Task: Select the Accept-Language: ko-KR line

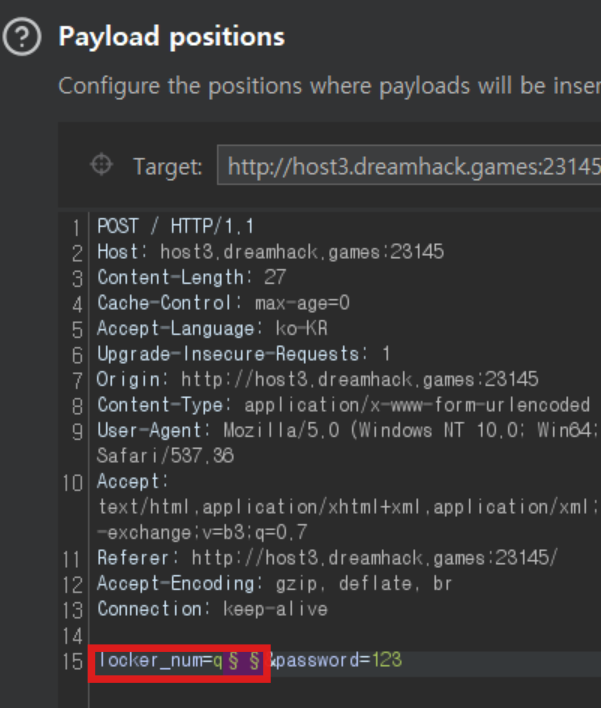Action: [x=212, y=328]
